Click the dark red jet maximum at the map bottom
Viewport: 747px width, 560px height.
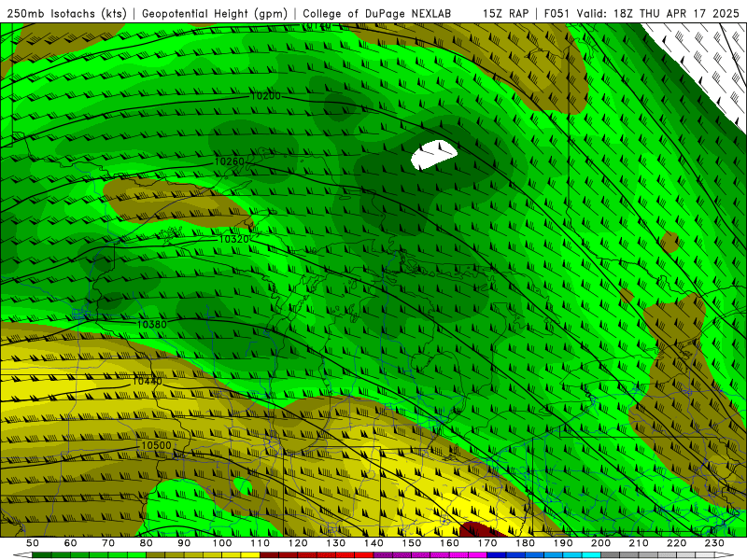point(480,529)
